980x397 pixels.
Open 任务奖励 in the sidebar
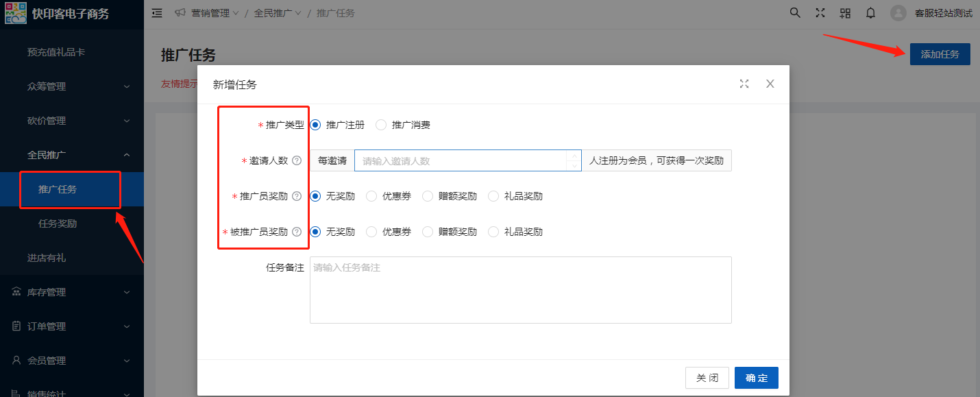(58, 224)
